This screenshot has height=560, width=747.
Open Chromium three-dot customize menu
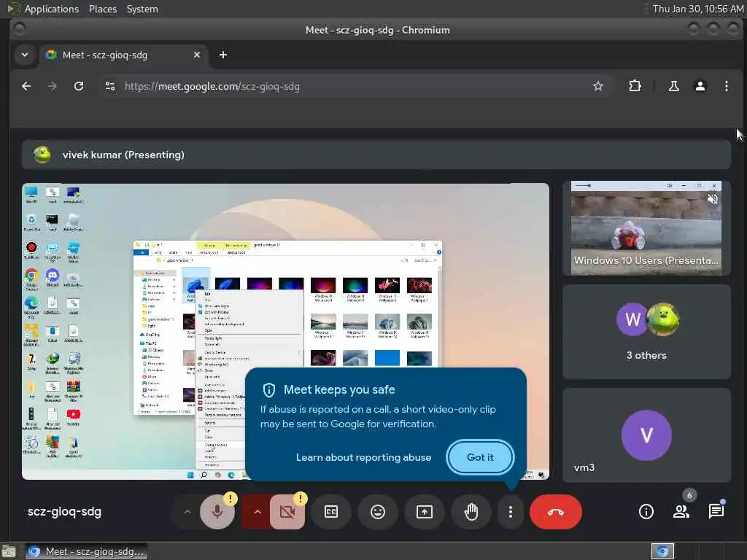(x=726, y=86)
